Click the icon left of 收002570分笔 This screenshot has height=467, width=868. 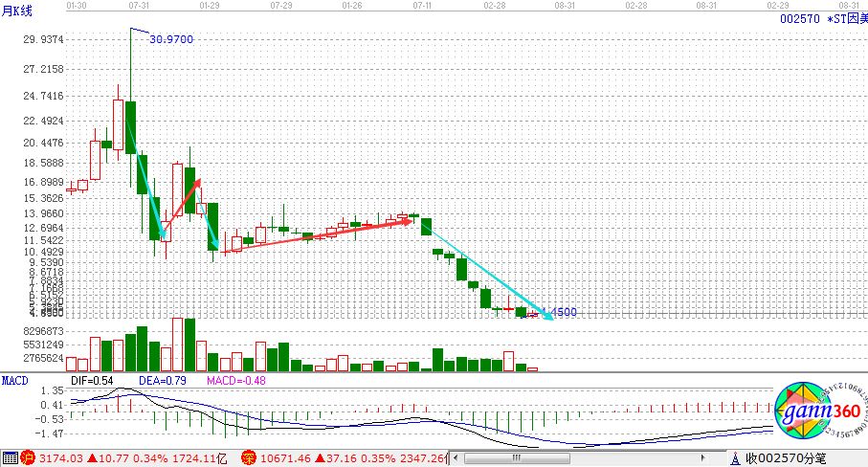[x=737, y=458]
